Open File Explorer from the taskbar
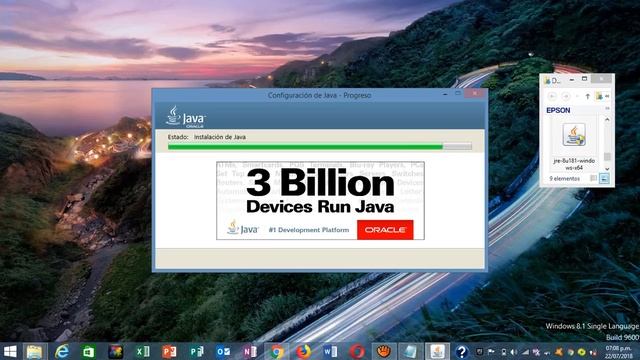Image resolution: width=640 pixels, height=360 pixels. pos(34,351)
